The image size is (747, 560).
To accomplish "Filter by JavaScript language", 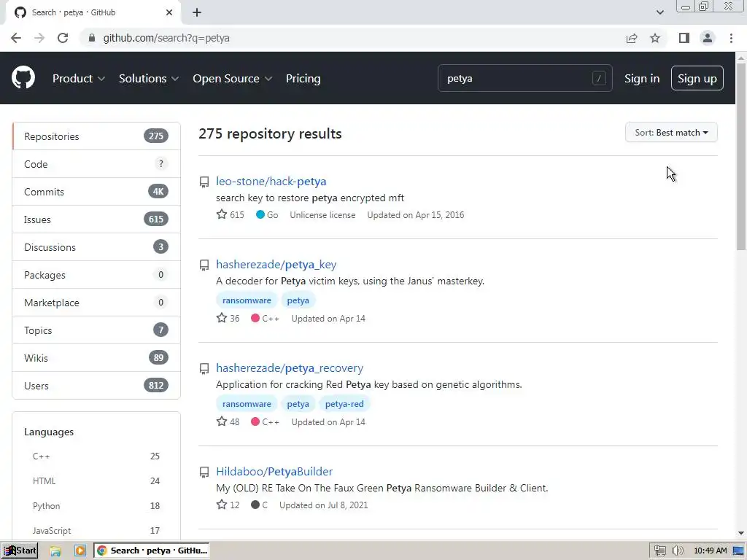I will 96,531.
